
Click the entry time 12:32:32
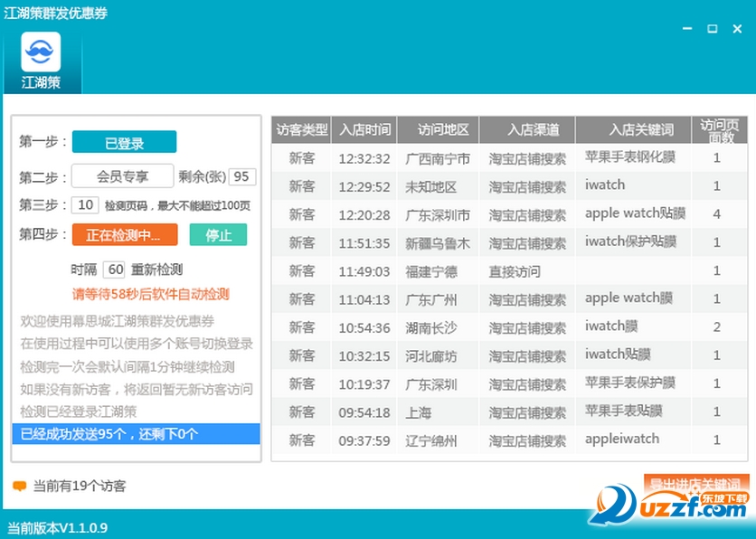(x=364, y=158)
